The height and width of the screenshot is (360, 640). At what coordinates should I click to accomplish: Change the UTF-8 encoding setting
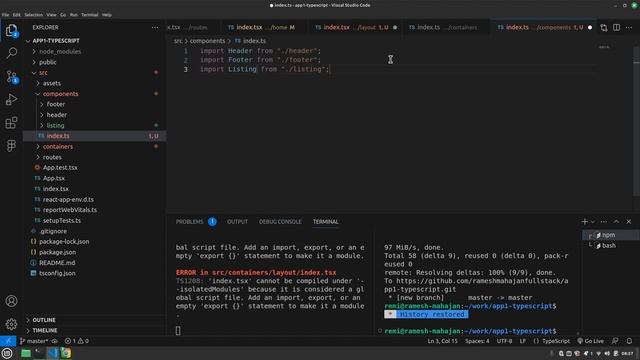(504, 341)
